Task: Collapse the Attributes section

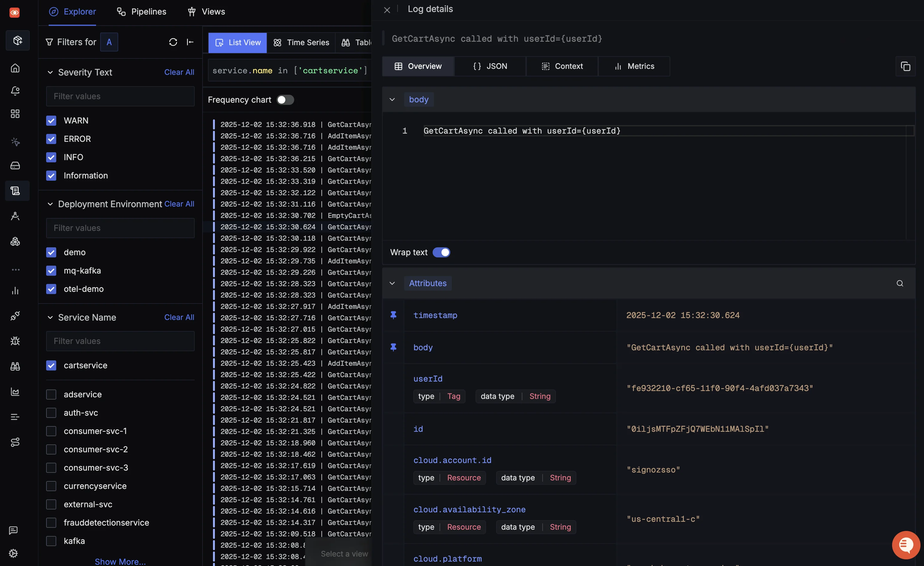Action: pyautogui.click(x=392, y=283)
